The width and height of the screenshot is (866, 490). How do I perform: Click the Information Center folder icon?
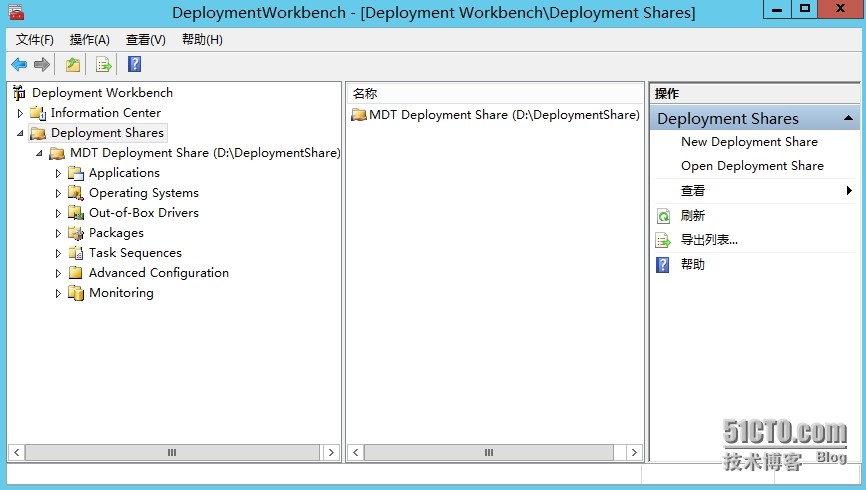point(38,113)
